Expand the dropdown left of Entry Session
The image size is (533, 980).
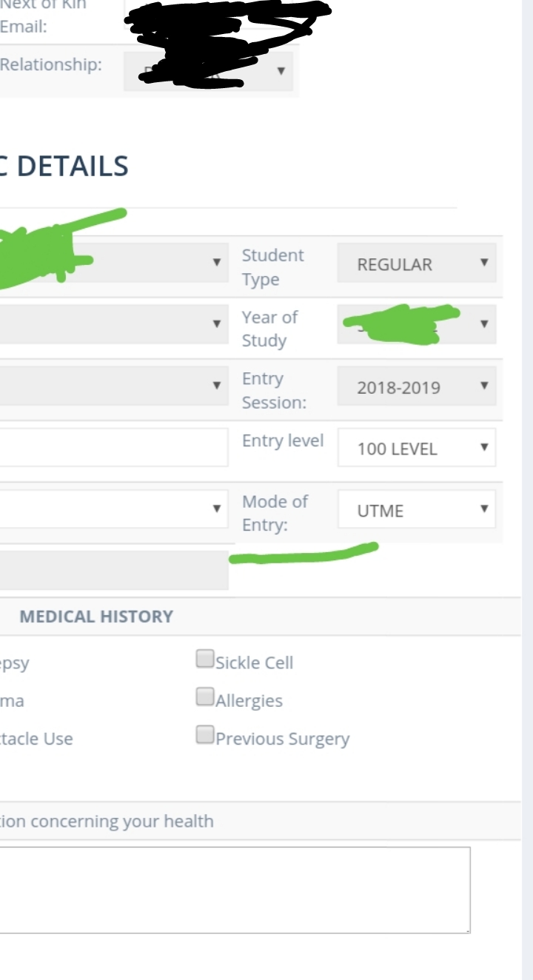111,386
